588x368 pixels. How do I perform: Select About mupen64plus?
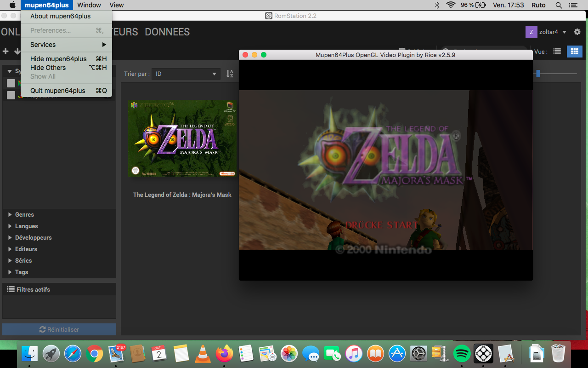[x=67, y=16]
